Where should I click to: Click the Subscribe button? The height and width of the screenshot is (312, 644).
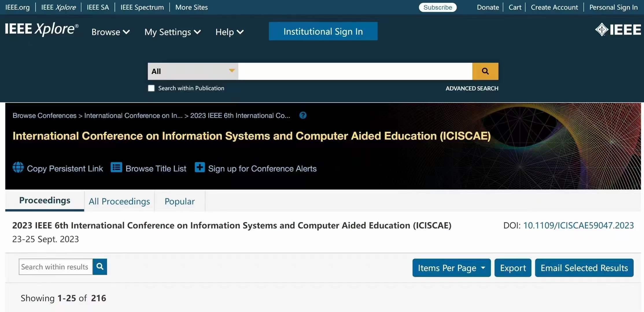(438, 7)
